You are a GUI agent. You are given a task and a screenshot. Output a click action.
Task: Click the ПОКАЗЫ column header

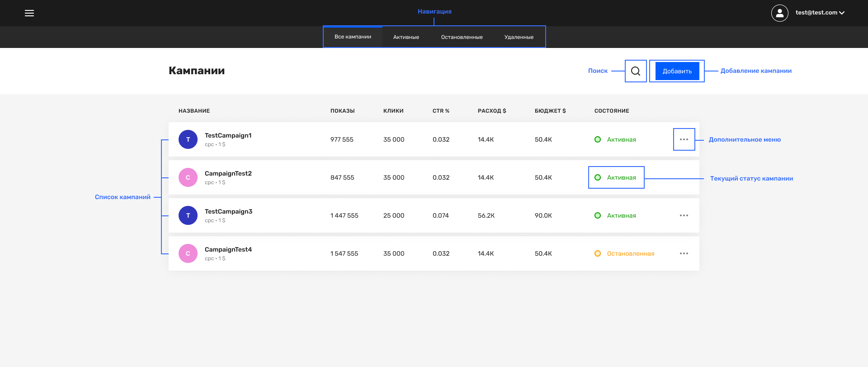[343, 111]
